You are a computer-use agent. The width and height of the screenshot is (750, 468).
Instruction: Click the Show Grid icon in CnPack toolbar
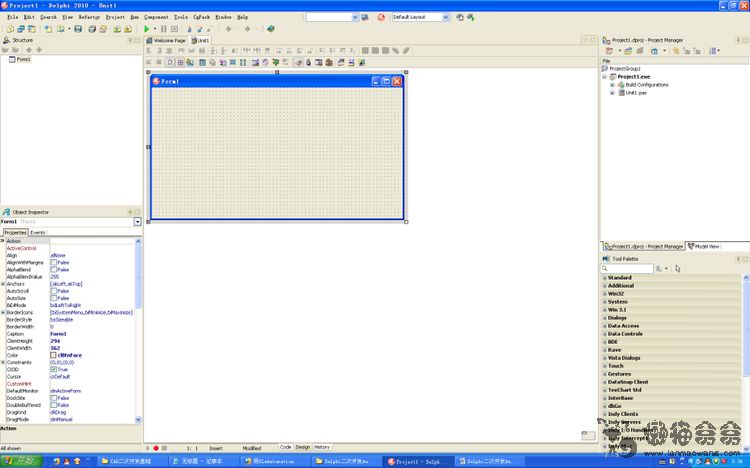[180, 63]
